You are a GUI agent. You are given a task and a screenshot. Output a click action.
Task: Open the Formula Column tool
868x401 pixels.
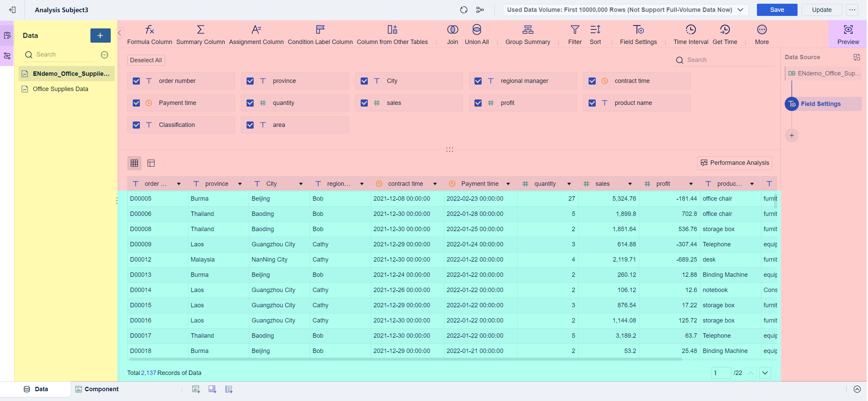[x=149, y=34]
